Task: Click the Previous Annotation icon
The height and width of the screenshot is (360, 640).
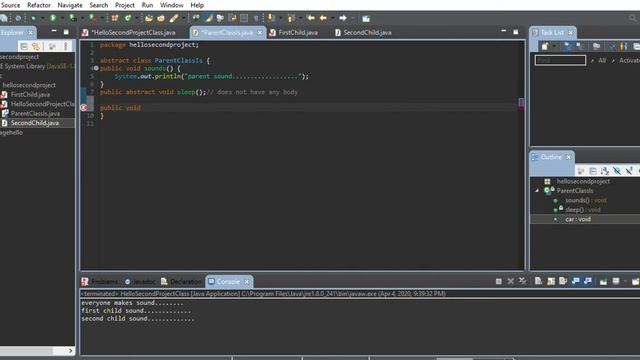Action: [x=291, y=18]
